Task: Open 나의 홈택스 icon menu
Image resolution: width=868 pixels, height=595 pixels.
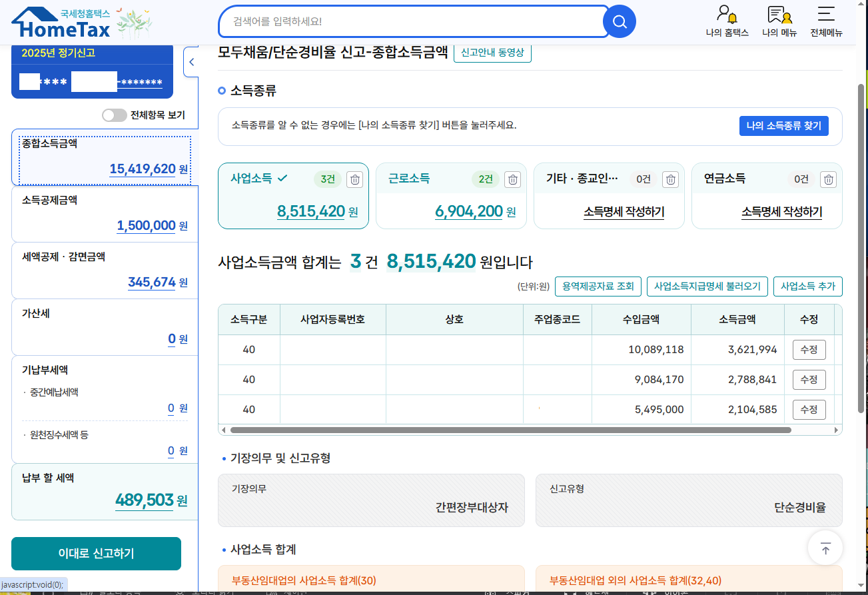Action: (x=727, y=21)
